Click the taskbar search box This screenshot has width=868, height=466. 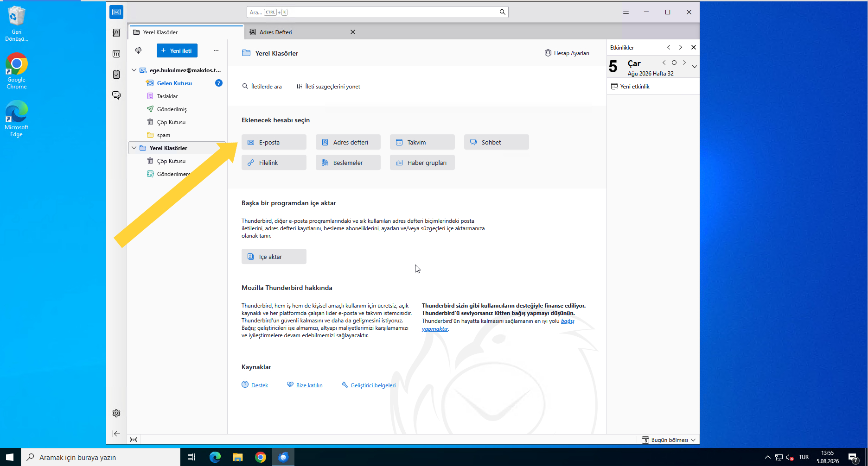pyautogui.click(x=101, y=457)
